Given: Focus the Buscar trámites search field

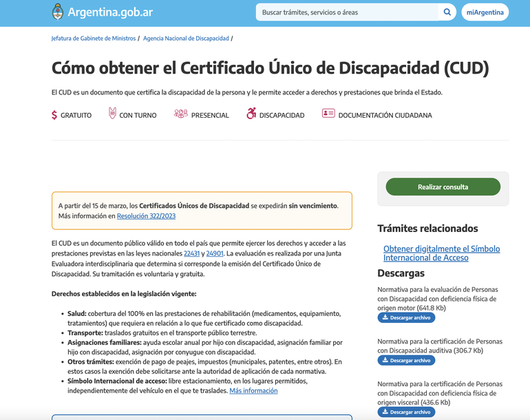Looking at the screenshot, I should point(347,12).
